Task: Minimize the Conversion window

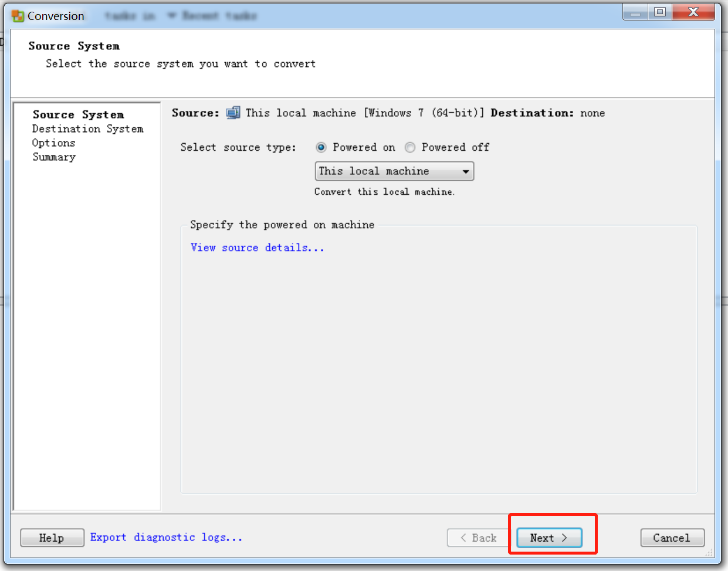Action: point(635,12)
